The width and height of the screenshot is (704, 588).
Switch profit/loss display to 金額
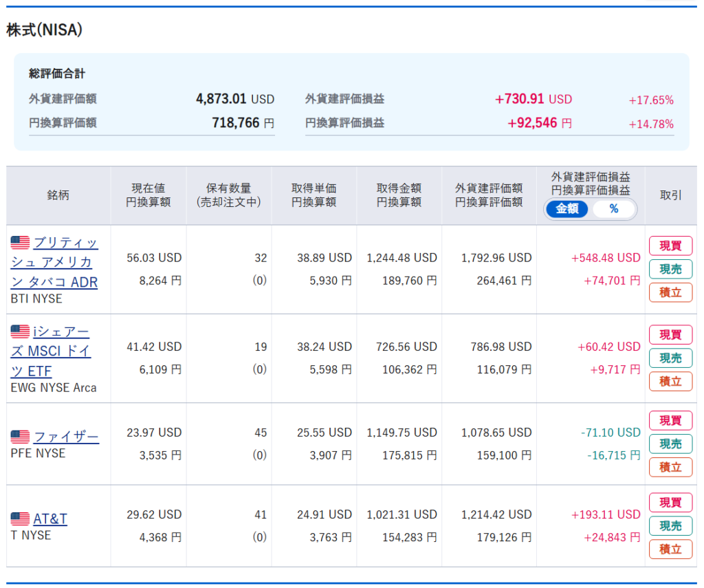point(567,209)
